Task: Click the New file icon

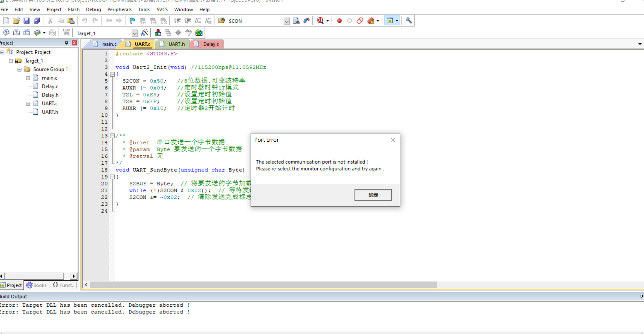Action: pos(6,21)
